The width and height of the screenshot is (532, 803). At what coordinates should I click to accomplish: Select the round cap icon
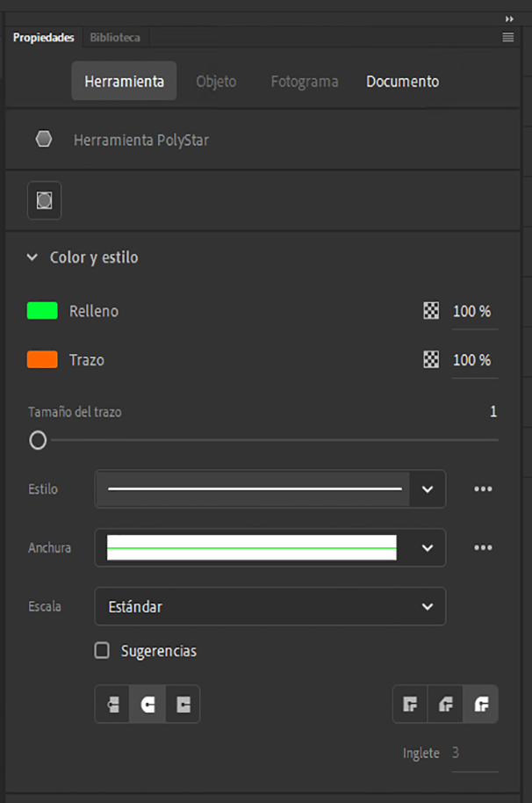[147, 705]
